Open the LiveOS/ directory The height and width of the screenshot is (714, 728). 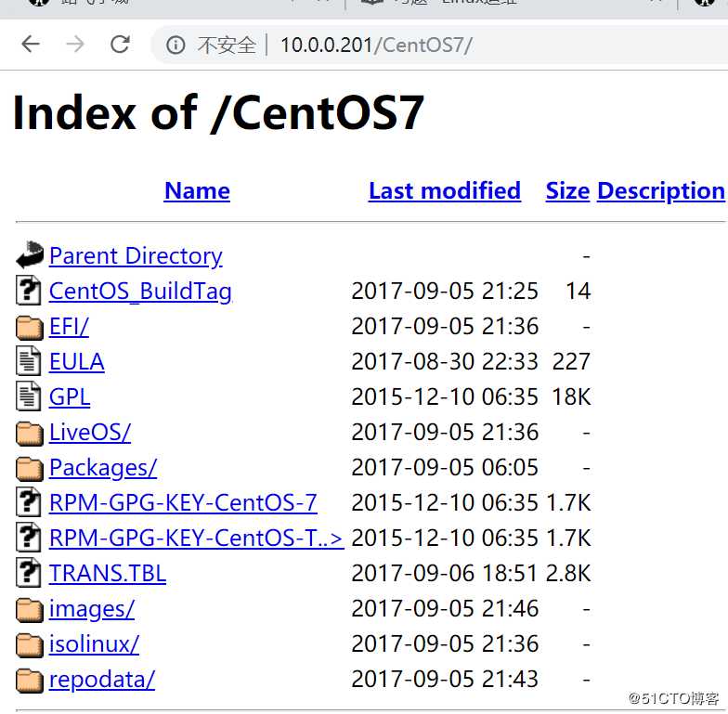90,433
